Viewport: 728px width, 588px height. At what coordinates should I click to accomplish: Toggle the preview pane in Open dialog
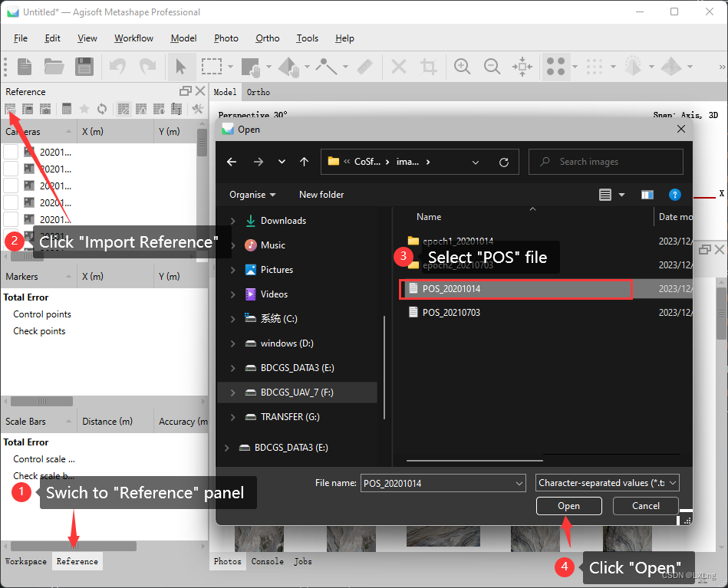pos(647,195)
